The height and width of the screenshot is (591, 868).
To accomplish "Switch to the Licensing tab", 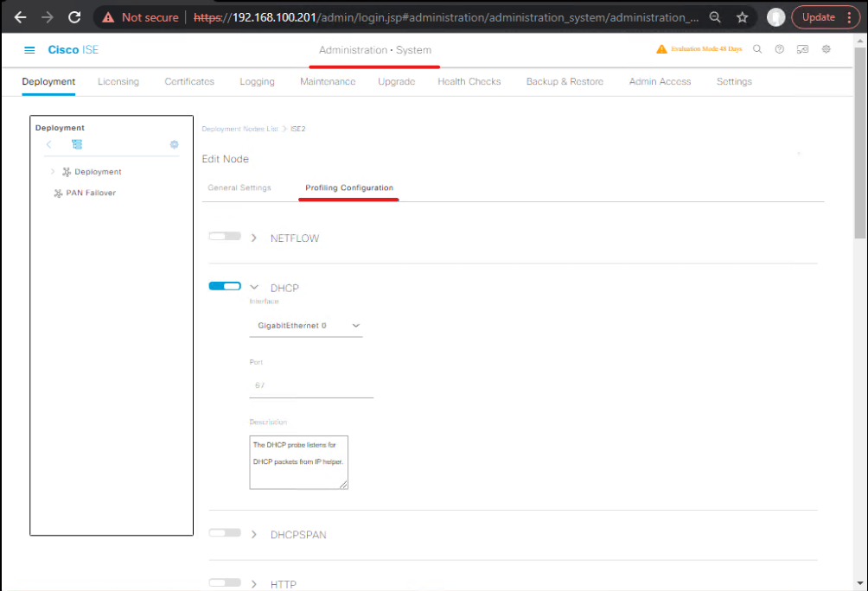I will click(118, 82).
